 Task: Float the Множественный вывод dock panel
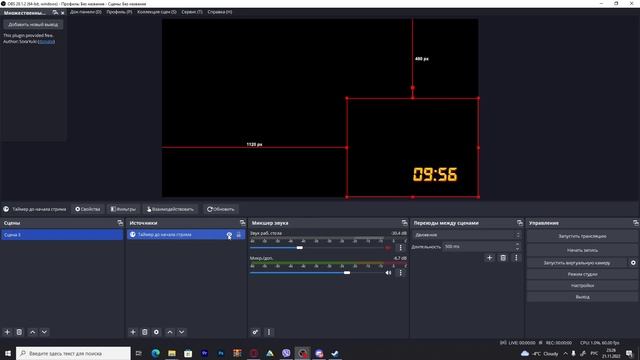click(x=55, y=13)
